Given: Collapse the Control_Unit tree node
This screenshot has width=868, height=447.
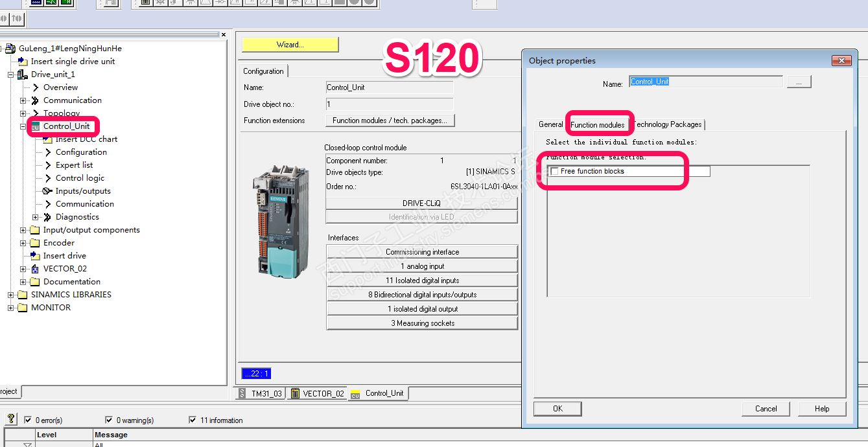Looking at the screenshot, I should pyautogui.click(x=23, y=126).
